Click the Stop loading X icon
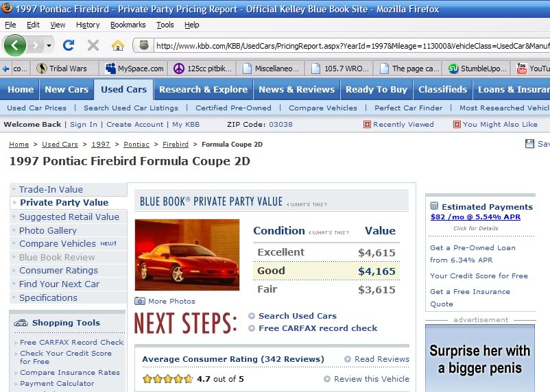The height and width of the screenshot is (392, 550). point(93,45)
